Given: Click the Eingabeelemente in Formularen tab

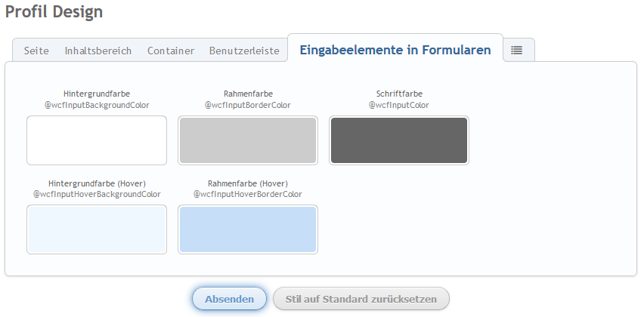Looking at the screenshot, I should tap(395, 51).
